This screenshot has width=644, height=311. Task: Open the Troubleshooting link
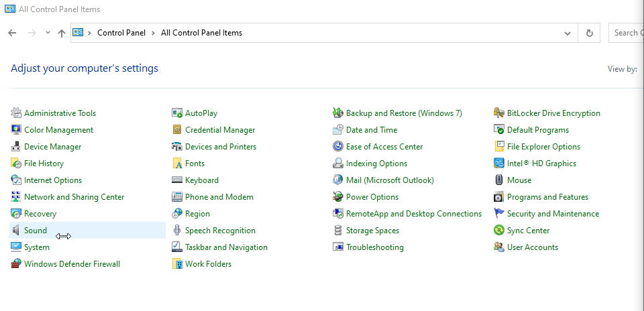[374, 247]
